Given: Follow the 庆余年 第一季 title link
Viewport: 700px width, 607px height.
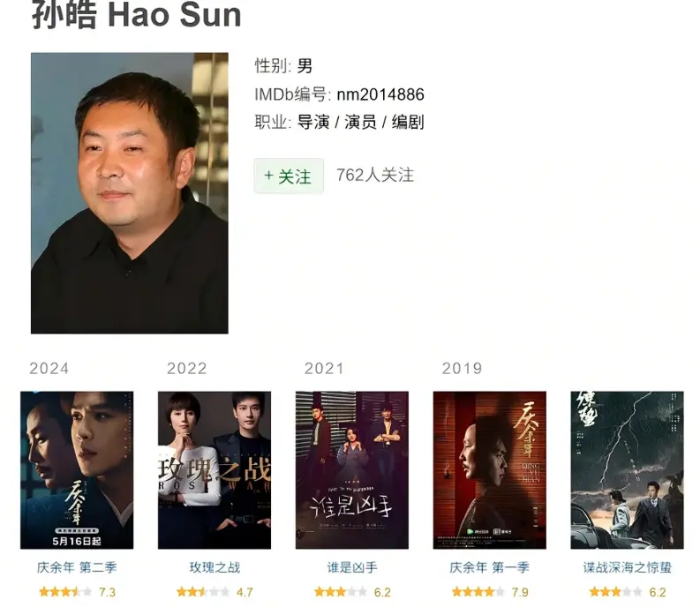Looking at the screenshot, I should point(489,567).
